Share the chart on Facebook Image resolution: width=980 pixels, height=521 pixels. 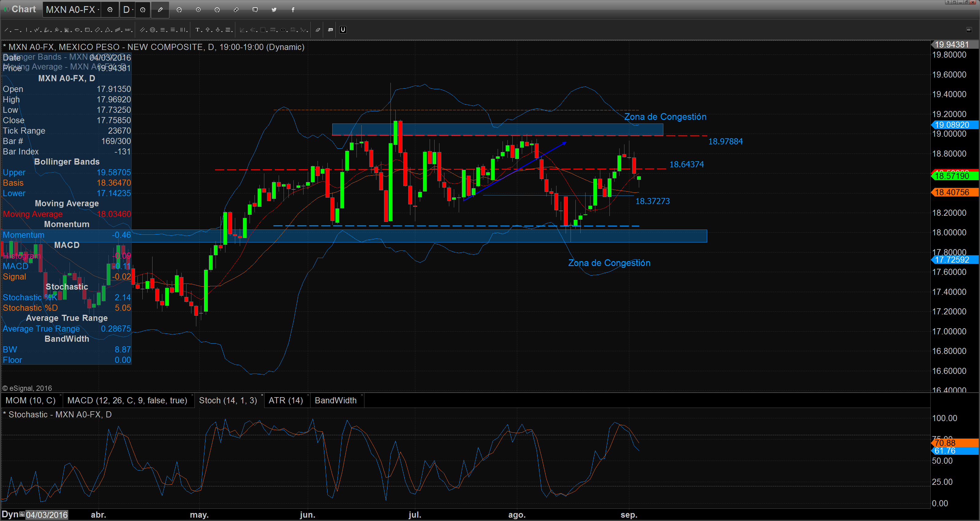click(293, 10)
